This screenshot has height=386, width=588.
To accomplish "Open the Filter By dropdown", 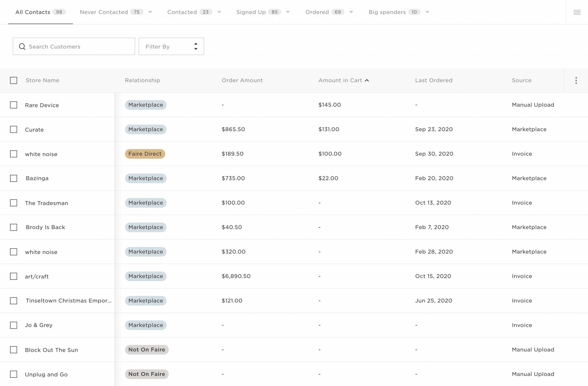I will pyautogui.click(x=171, y=46).
